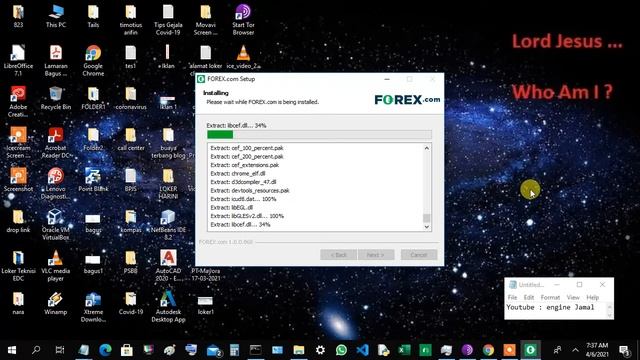Open AutoCAD 2020 desktop shortcut
Viewport: 640px width, 360px height.
point(168,265)
